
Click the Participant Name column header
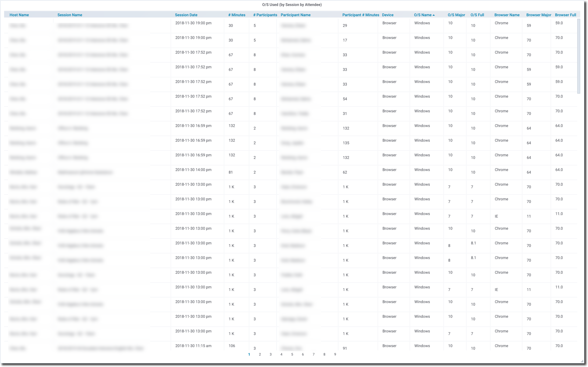pos(295,15)
